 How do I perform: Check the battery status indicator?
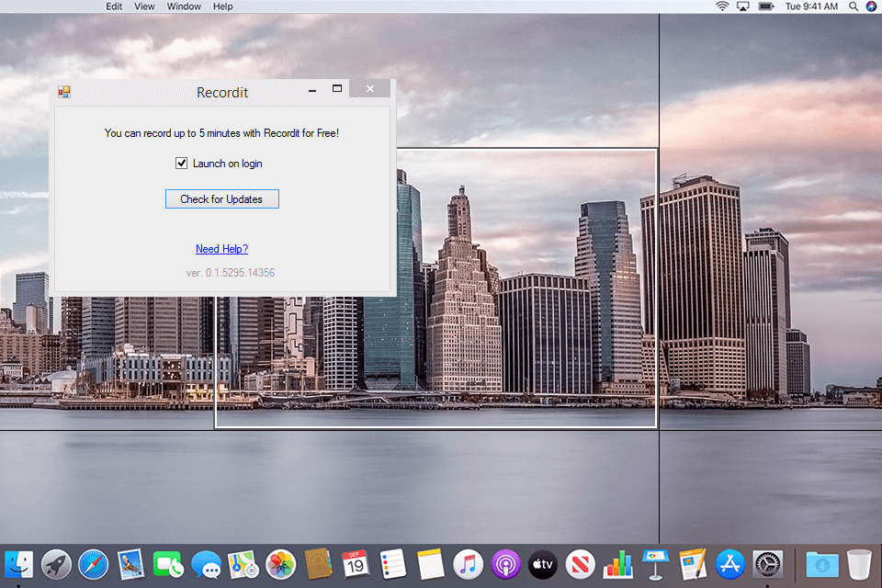click(764, 6)
